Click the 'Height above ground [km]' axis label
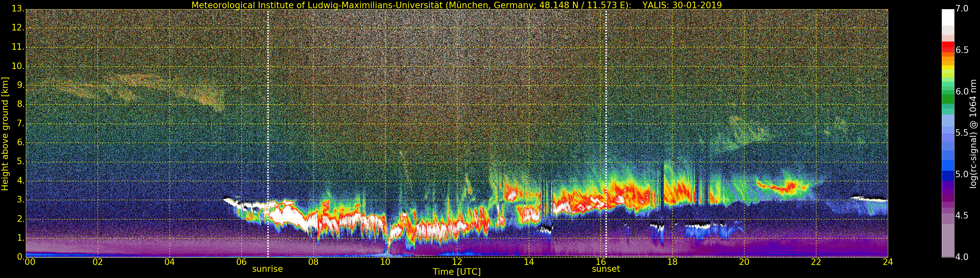Screen dimensions: 980x278 point(5,134)
